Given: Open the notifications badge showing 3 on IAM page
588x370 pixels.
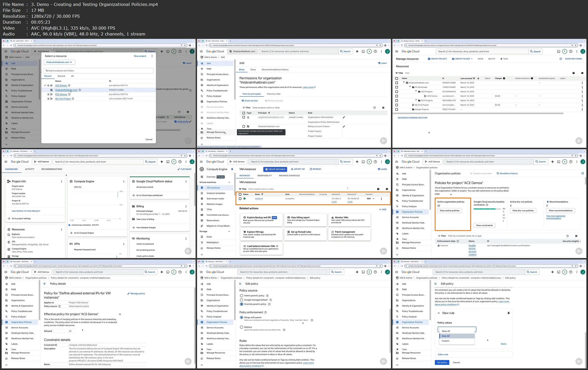Looking at the screenshot, I should pyautogui.click(x=369, y=51).
